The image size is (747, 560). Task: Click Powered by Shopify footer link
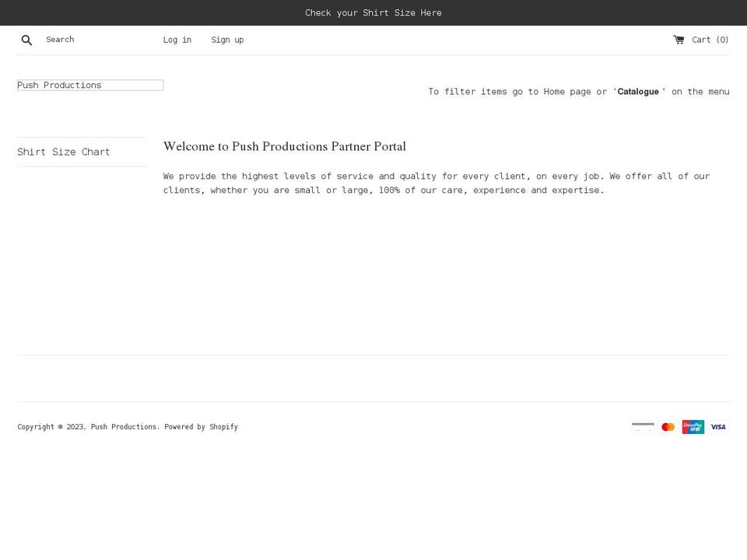201,427
